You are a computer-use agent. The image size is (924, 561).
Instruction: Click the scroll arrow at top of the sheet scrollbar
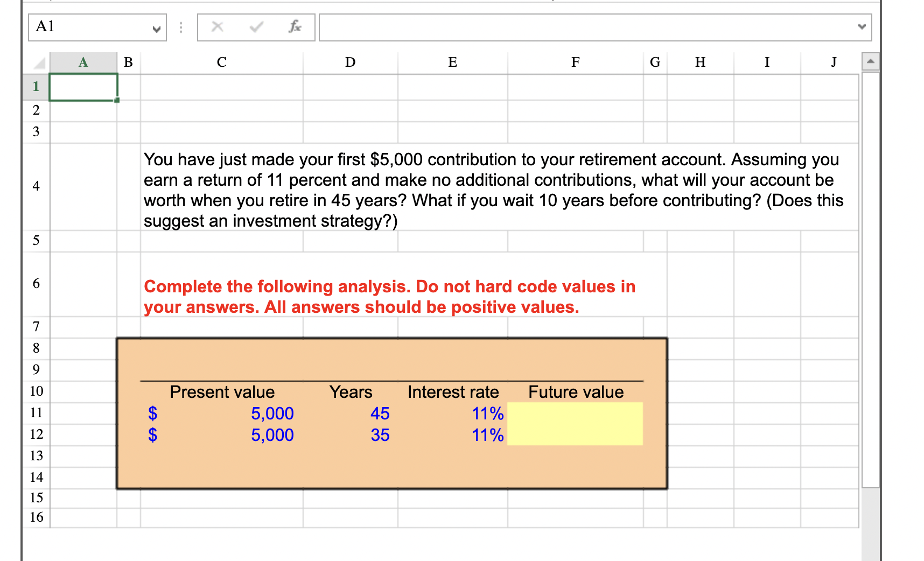871,62
